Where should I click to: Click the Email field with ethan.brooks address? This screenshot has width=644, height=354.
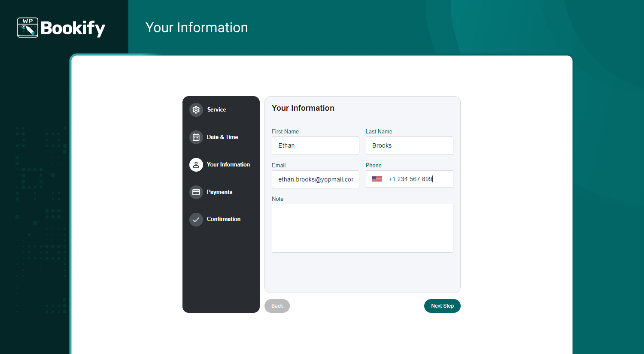tap(316, 179)
